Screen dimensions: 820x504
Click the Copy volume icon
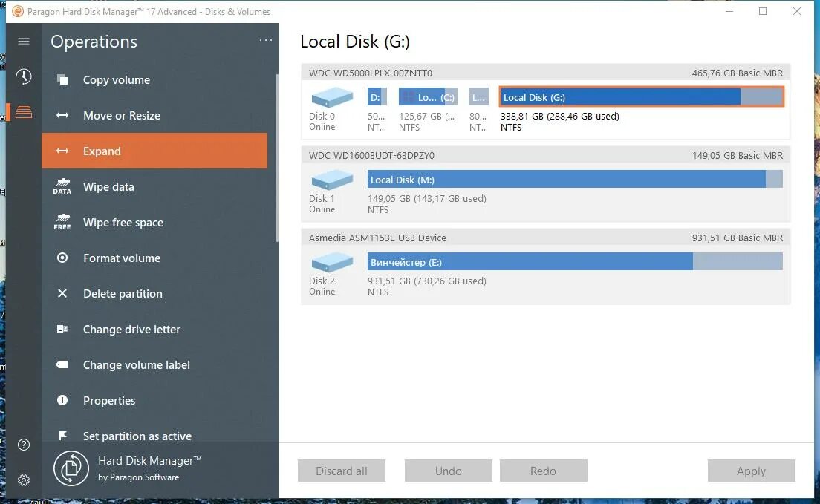(62, 79)
